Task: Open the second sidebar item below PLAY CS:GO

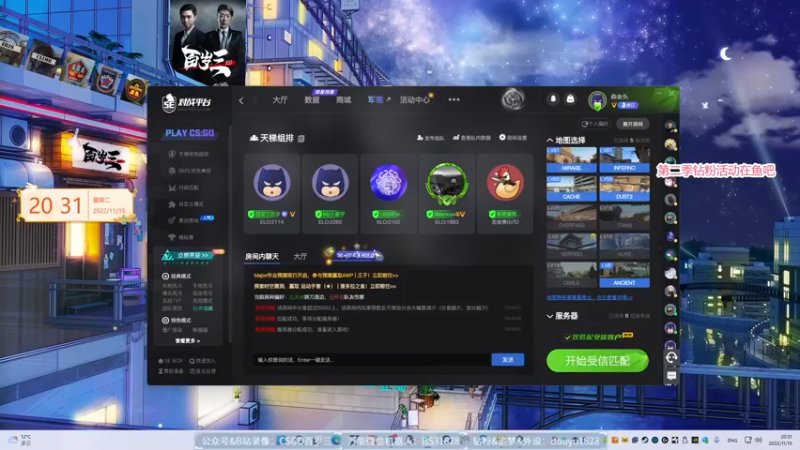Action: coord(190,170)
